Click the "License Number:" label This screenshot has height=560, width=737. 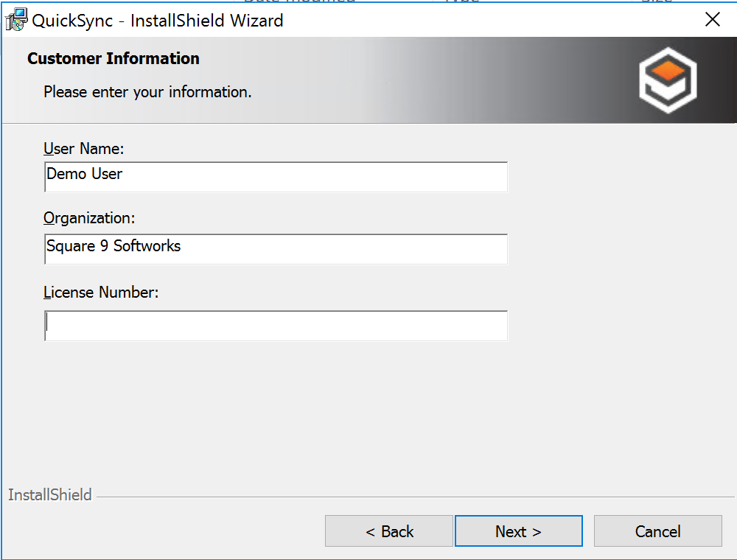(x=101, y=293)
